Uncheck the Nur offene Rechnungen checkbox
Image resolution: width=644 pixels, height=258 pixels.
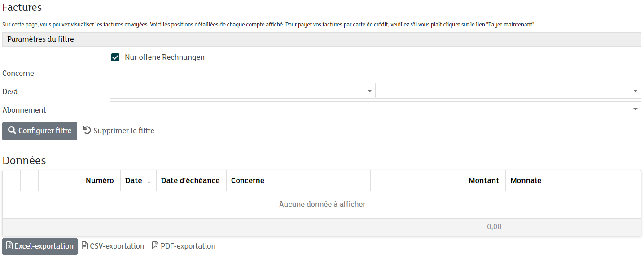tap(115, 57)
